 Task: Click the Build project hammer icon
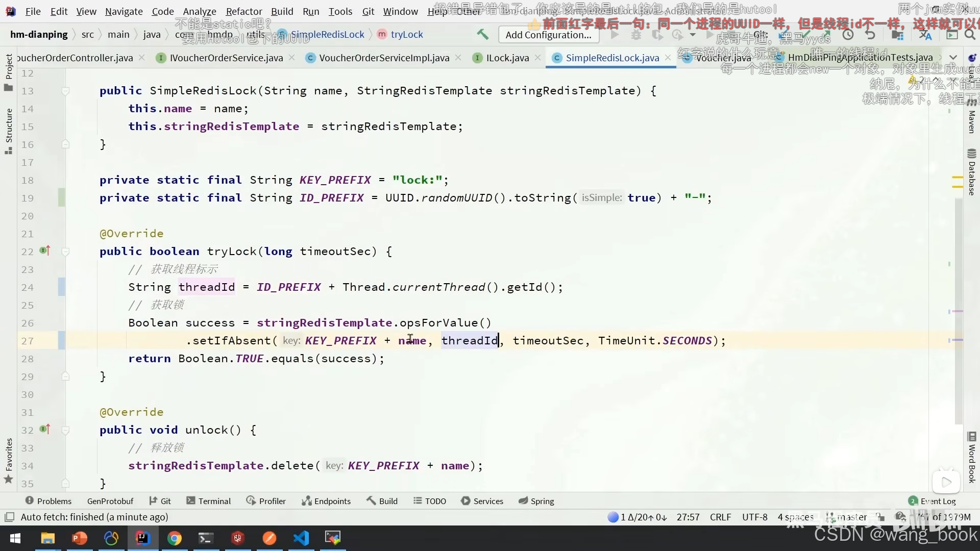[x=482, y=34]
